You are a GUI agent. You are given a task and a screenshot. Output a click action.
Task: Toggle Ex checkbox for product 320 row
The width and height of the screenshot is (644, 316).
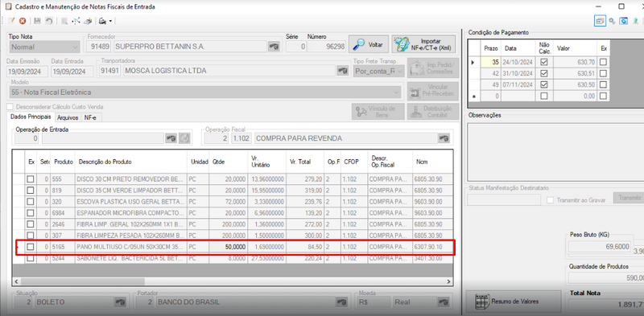[x=31, y=202]
